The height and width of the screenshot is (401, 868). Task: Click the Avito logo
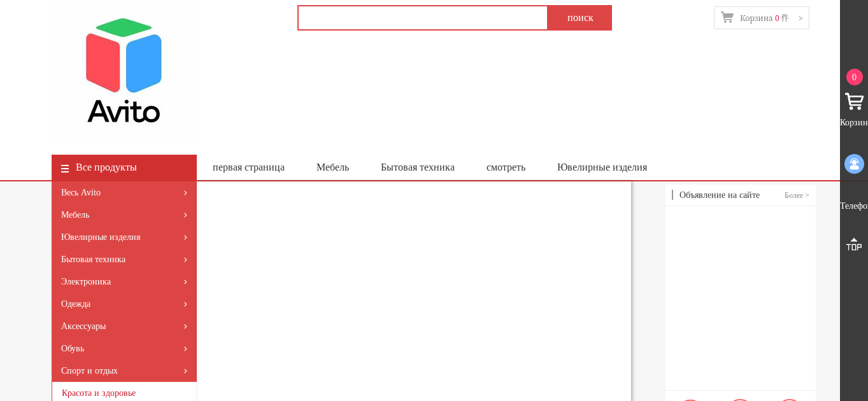[x=124, y=71]
